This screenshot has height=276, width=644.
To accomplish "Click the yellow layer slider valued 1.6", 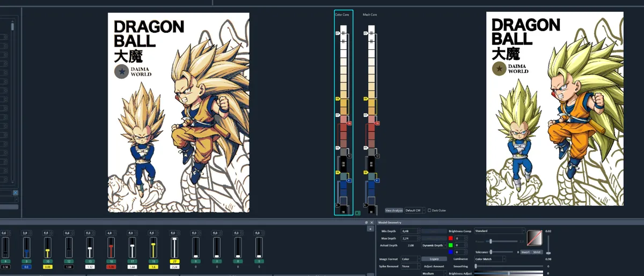I will (153, 248).
